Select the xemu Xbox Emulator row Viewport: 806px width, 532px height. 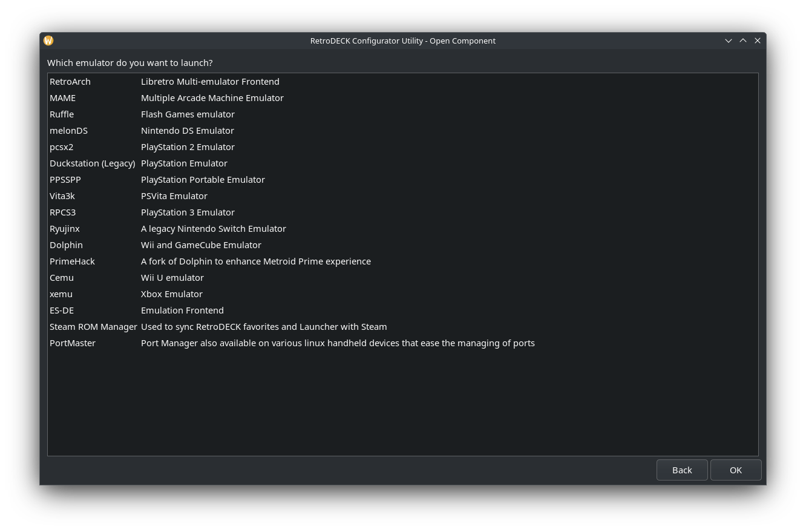[x=61, y=294]
